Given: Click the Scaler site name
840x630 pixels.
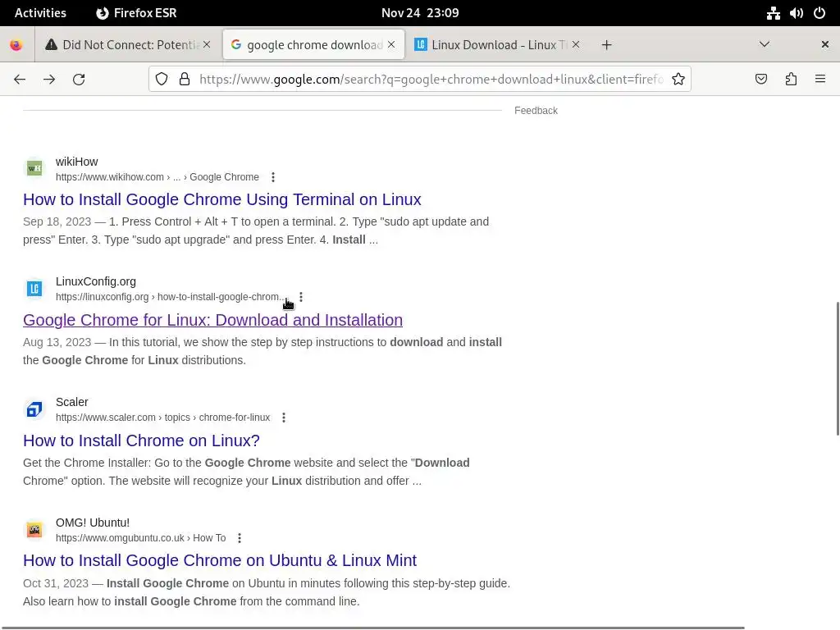Looking at the screenshot, I should [72, 402].
